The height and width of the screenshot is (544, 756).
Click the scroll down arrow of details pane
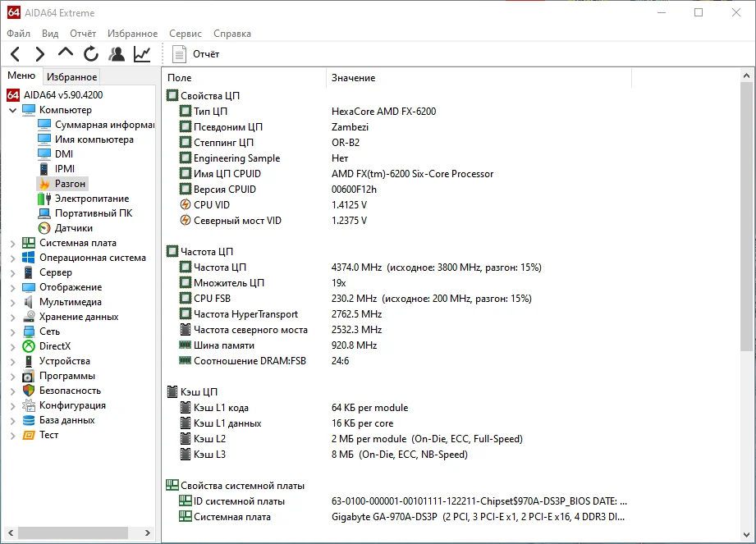pos(746,535)
